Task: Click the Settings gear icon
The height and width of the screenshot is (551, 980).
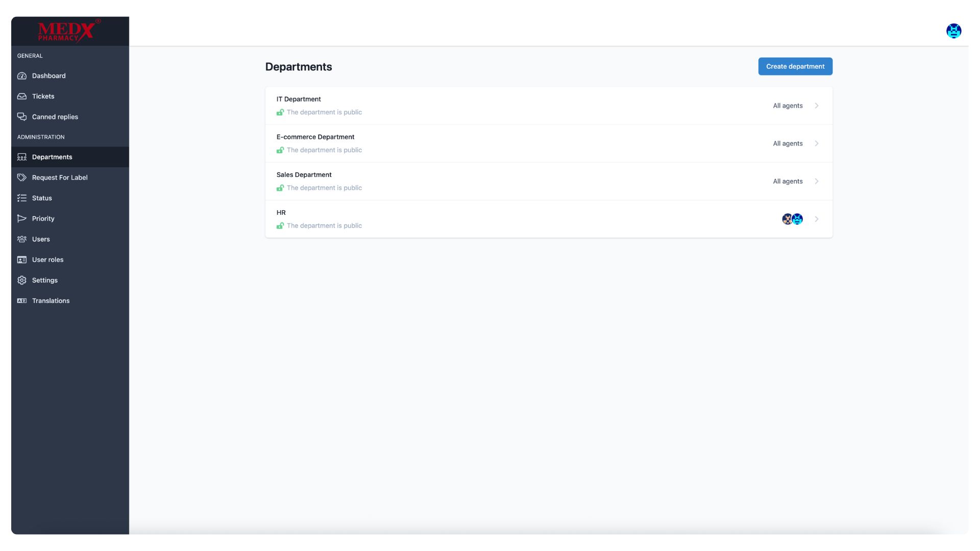Action: [x=22, y=280]
